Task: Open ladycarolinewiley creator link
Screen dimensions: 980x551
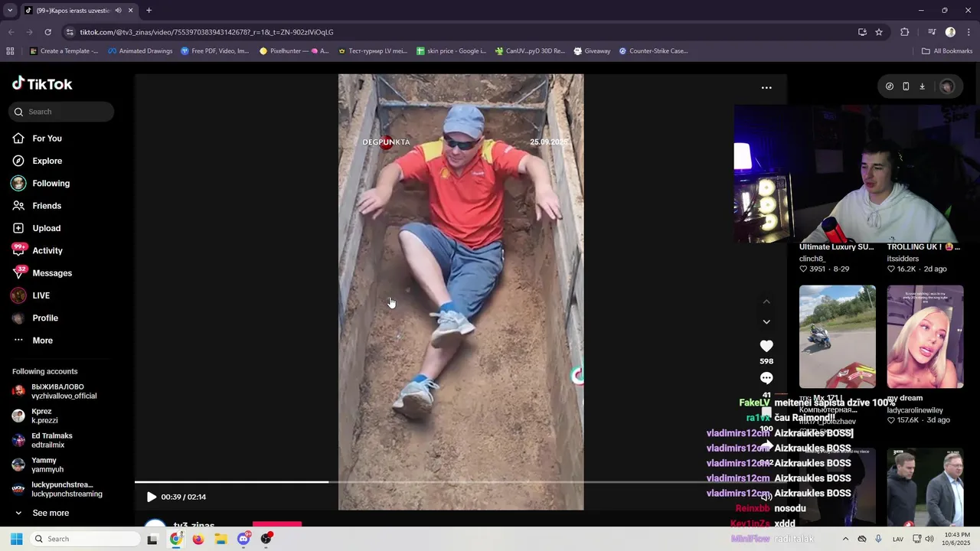Action: (x=915, y=410)
